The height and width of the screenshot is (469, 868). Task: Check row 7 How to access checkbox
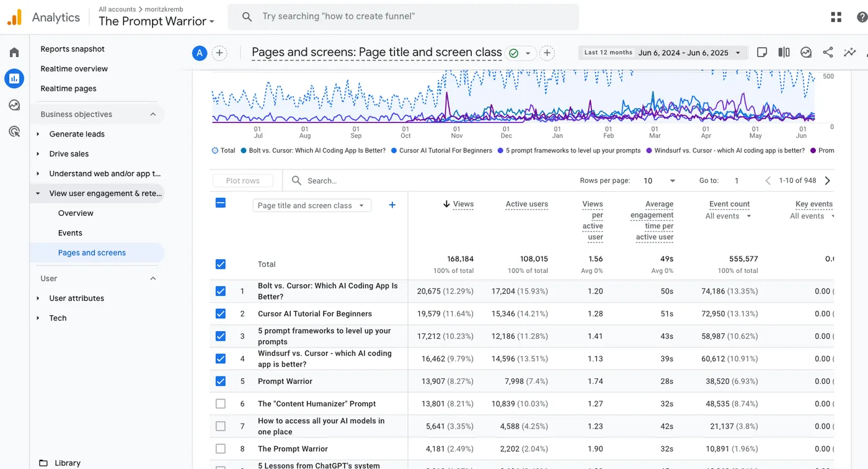coord(220,426)
